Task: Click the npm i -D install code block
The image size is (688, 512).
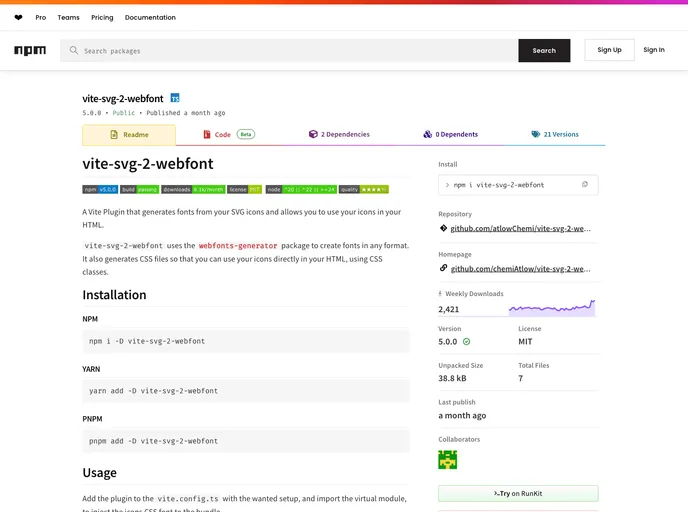Action: pos(246,341)
